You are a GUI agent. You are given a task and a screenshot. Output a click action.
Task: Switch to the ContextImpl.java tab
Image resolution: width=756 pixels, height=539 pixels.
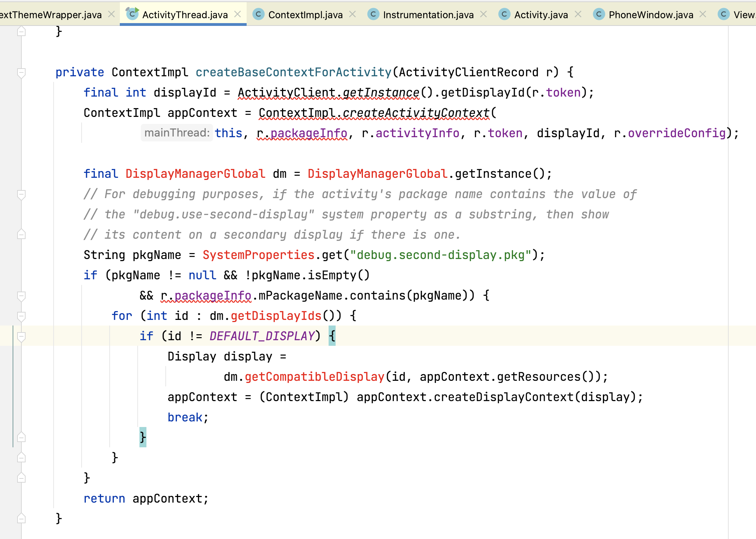click(x=305, y=15)
